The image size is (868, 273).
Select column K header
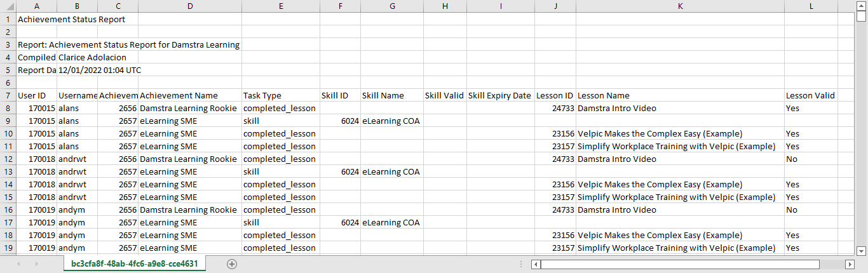click(680, 6)
